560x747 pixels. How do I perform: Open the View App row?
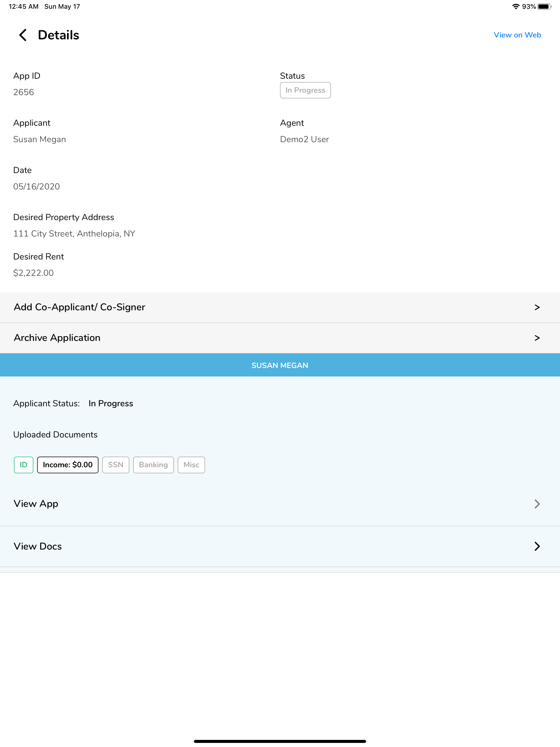(280, 504)
